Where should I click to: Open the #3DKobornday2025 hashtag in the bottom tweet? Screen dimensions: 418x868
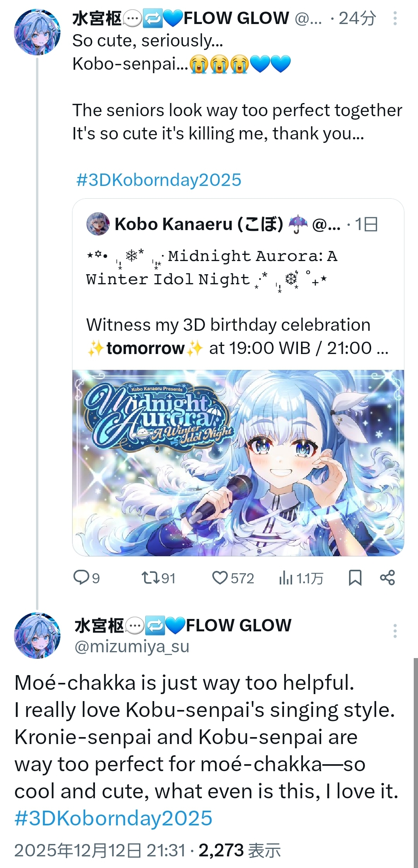pyautogui.click(x=114, y=818)
